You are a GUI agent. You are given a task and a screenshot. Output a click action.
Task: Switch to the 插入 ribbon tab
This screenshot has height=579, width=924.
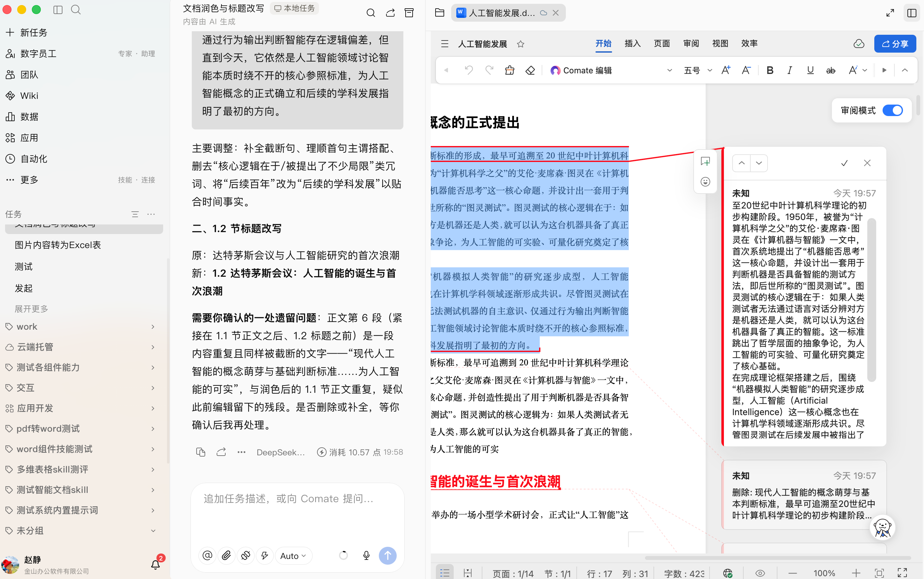coord(632,43)
